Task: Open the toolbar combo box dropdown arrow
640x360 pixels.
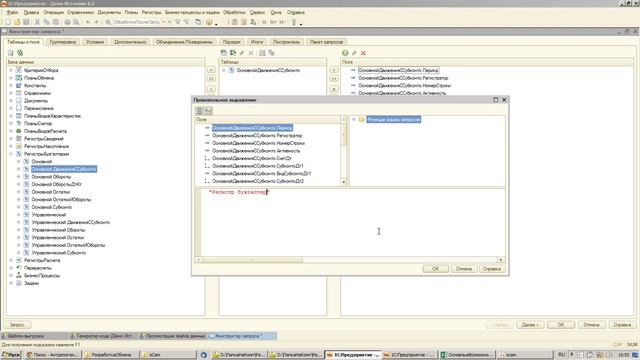Action: pos(164,22)
